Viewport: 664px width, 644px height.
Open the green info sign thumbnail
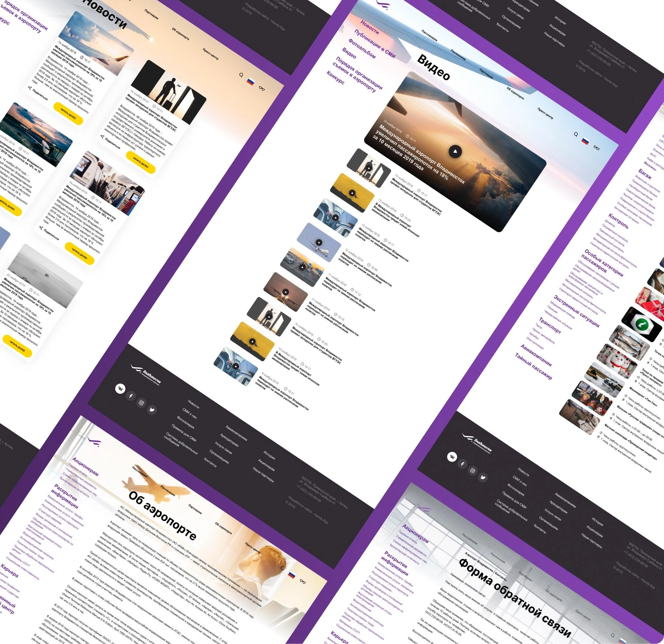[642, 324]
